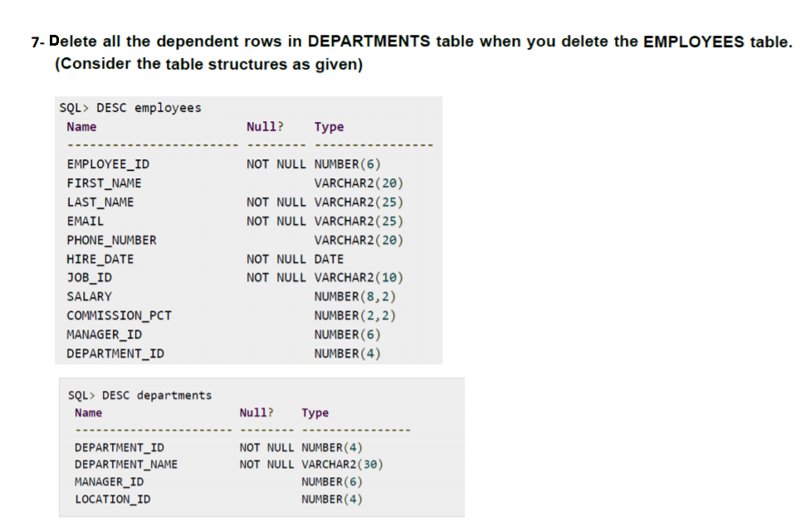Screen dimensions: 811x532
Task: Click the VARCHAR2(30) type value
Action: [x=342, y=465]
